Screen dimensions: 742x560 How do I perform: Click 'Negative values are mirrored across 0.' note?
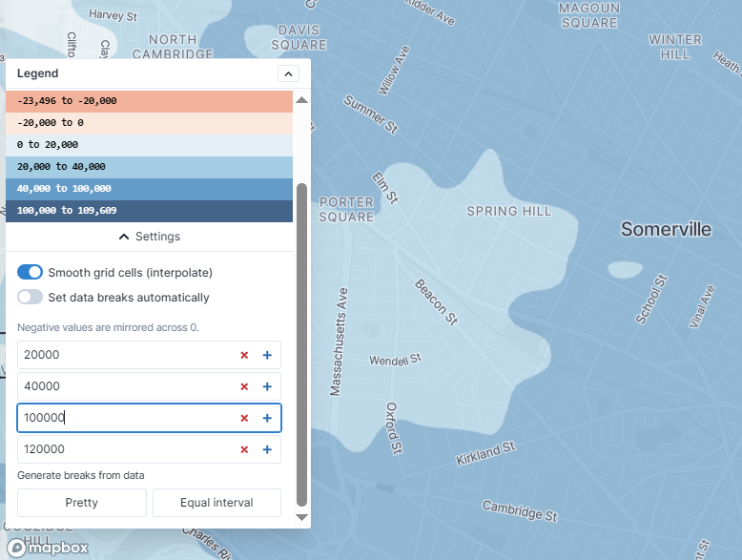(x=108, y=327)
